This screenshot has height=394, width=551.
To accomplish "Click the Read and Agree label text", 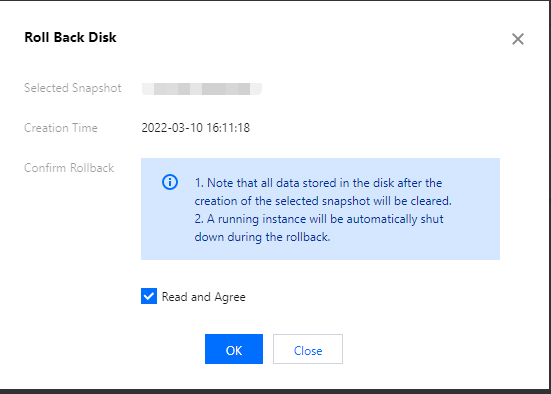I will (203, 297).
